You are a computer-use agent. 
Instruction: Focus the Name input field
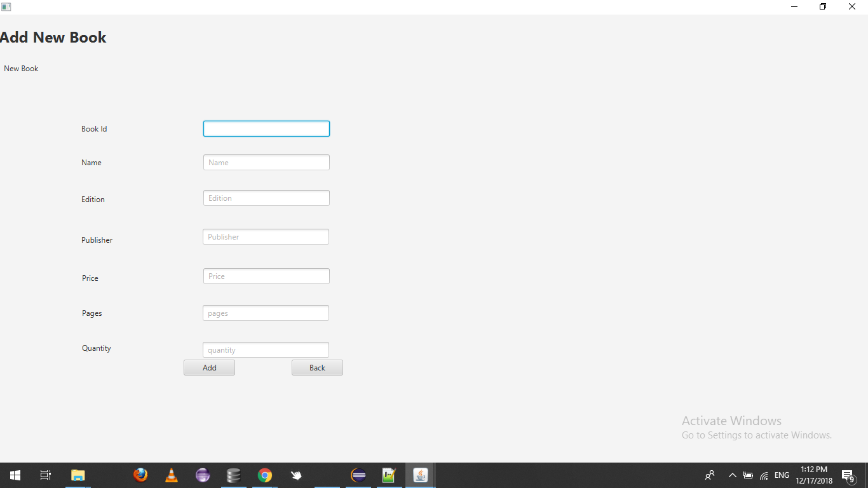pos(266,162)
